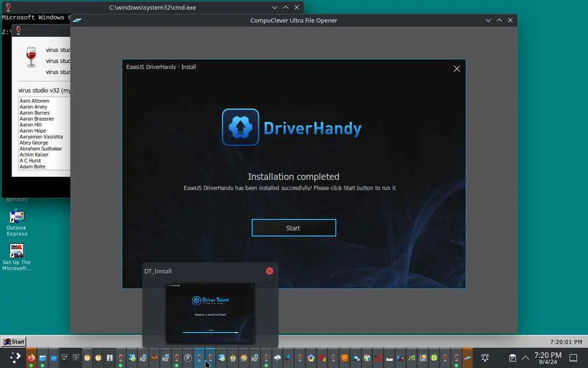
Task: Switch to CompuClever feather taskbar icon
Action: pyautogui.click(x=468, y=358)
